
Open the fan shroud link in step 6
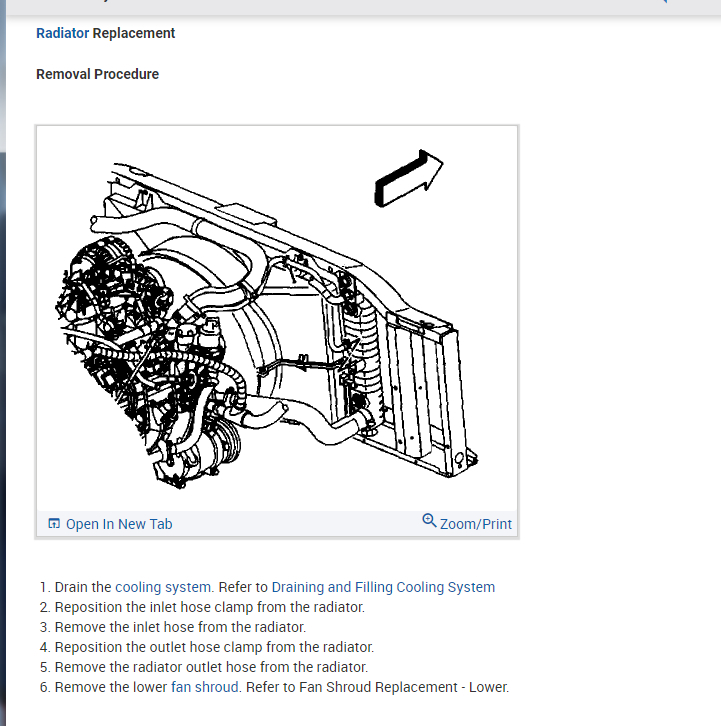(x=205, y=687)
